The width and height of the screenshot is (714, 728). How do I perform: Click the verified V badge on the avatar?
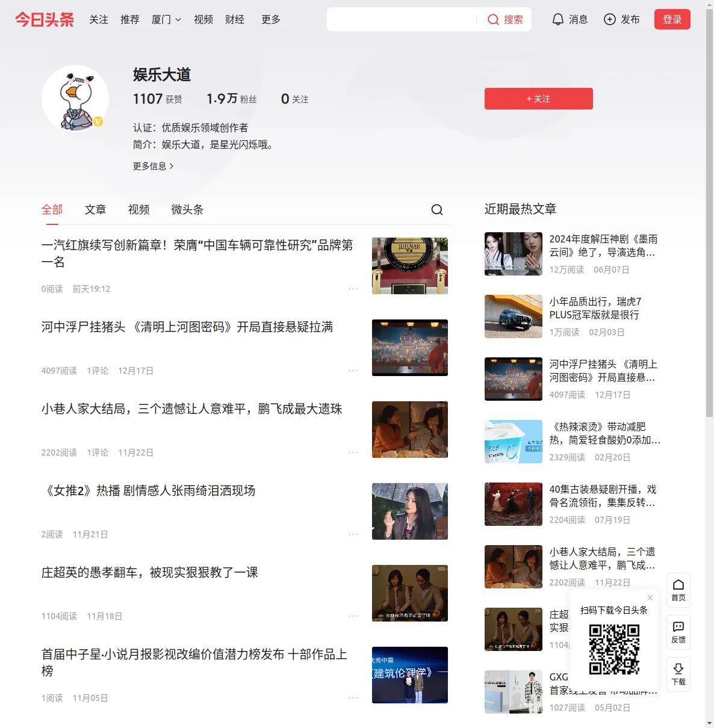pos(98,122)
